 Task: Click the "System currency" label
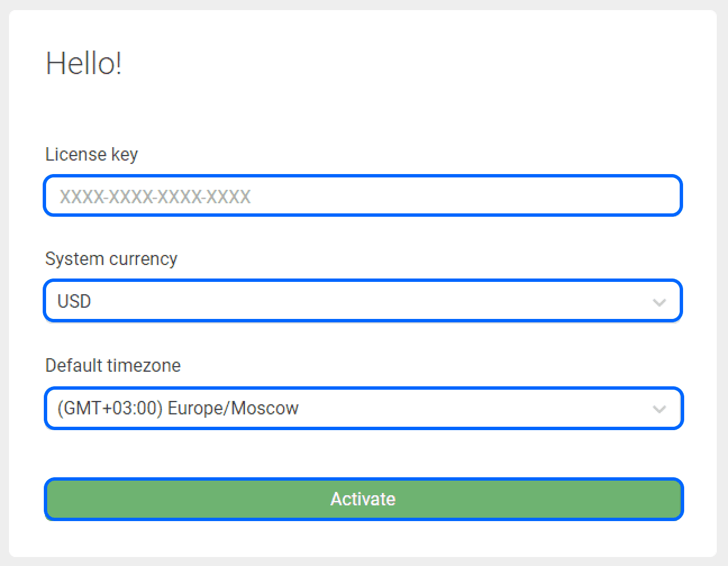[111, 259]
